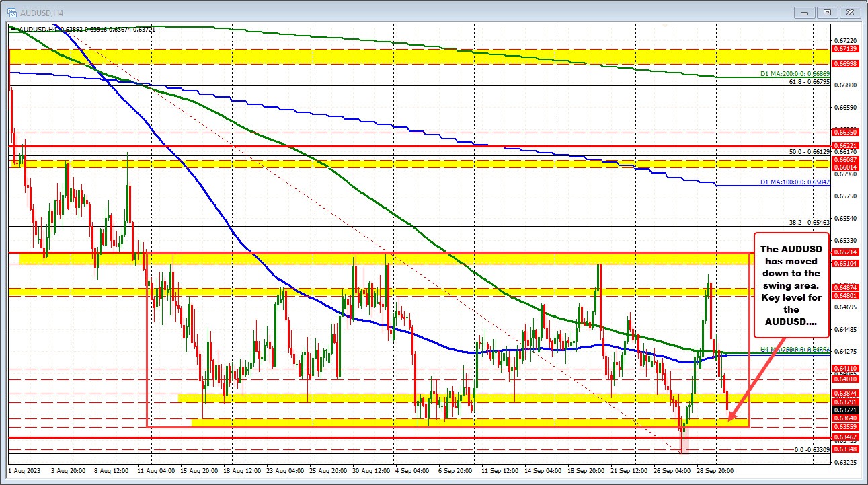Screen dimensions: 868x485
Task: Click the red swing area rectangle outline
Action: (x=148, y=336)
